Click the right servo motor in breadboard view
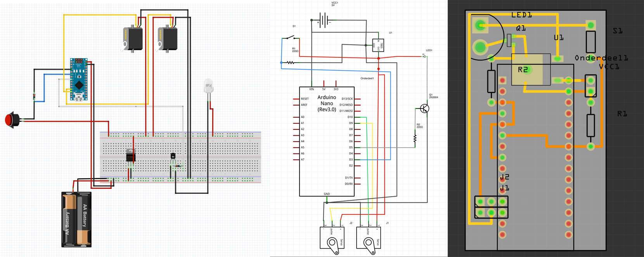 168,39
